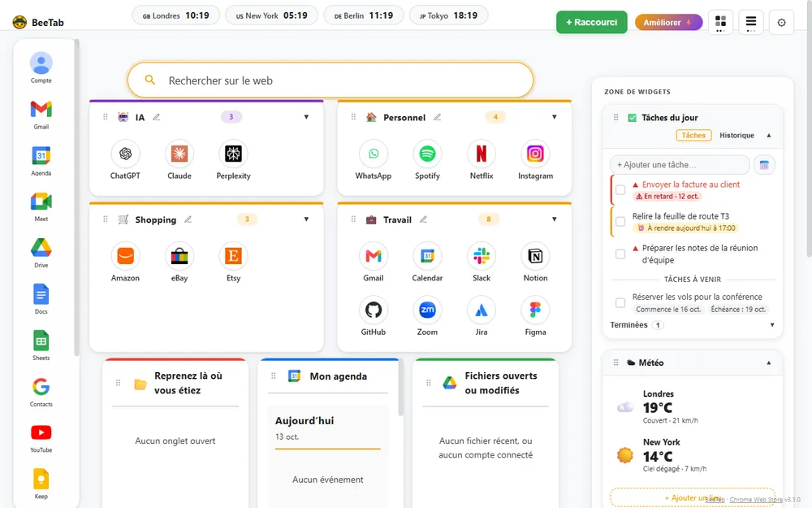Viewport: 812px width, 508px height.
Task: Launch Slack from the Travail group
Action: tap(481, 256)
